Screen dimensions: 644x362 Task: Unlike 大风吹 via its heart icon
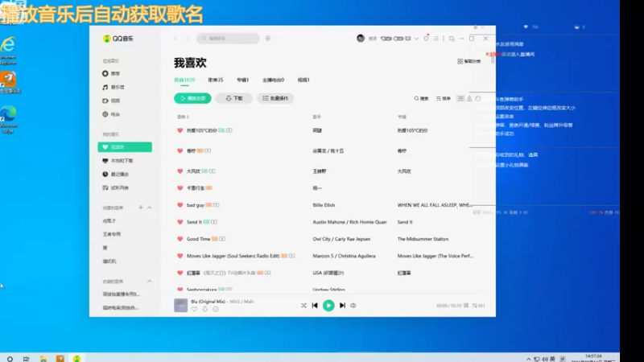pyautogui.click(x=180, y=171)
